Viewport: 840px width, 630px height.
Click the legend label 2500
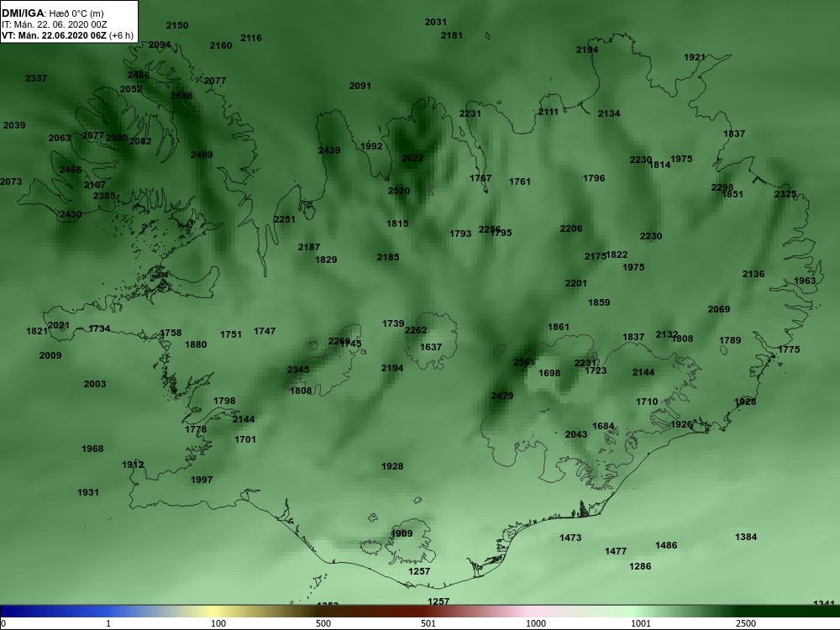746,623
